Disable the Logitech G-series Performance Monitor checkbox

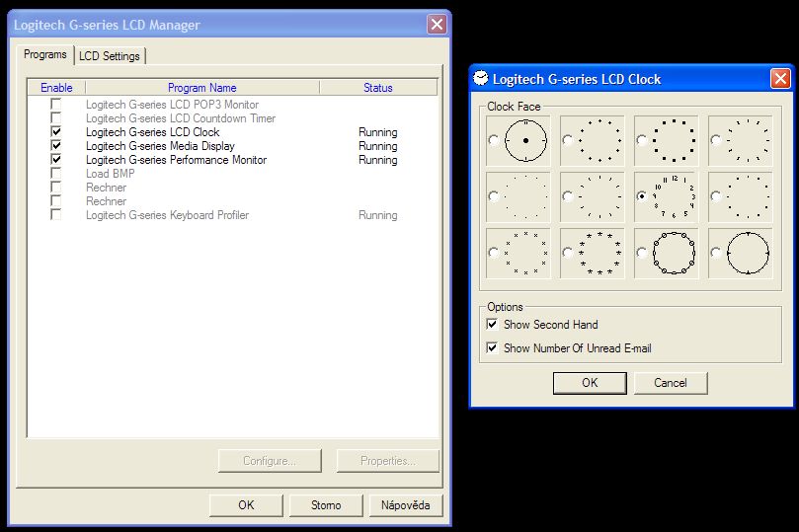click(56, 160)
